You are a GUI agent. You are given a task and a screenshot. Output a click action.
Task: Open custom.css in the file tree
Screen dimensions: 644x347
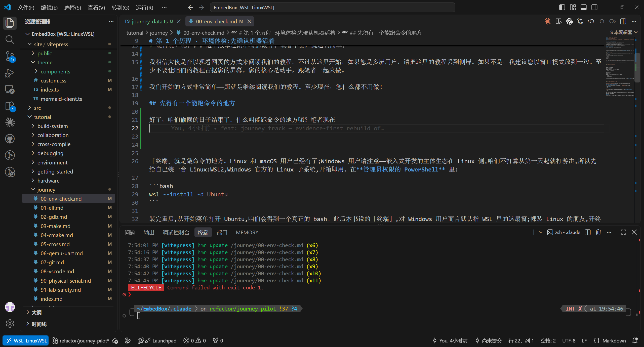[x=68, y=80]
